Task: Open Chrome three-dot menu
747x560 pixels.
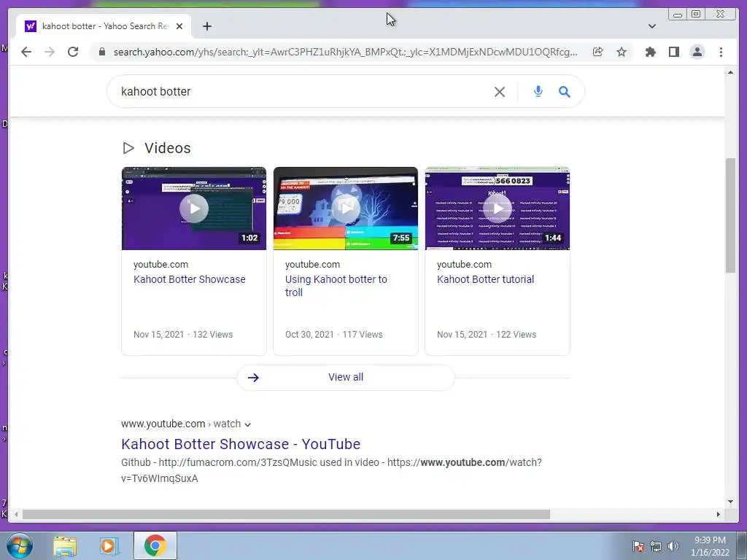Action: [721, 52]
